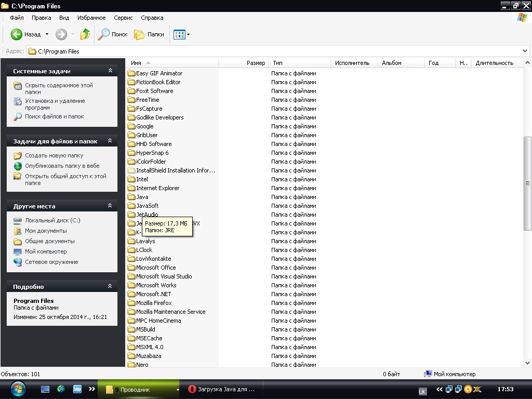Screen dimensions: 532x399
Task: Click the Windows Start orb
Action: click(x=18, y=390)
